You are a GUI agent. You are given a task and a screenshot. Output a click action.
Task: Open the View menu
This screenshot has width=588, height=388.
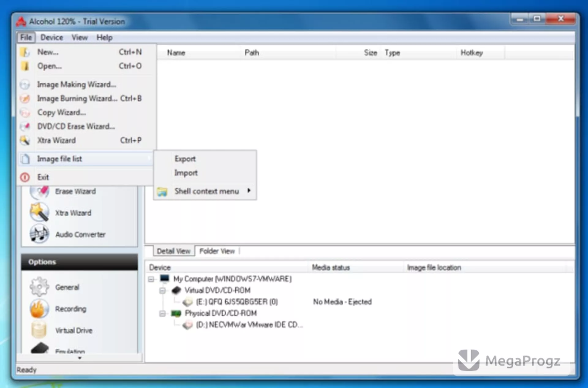coord(80,37)
